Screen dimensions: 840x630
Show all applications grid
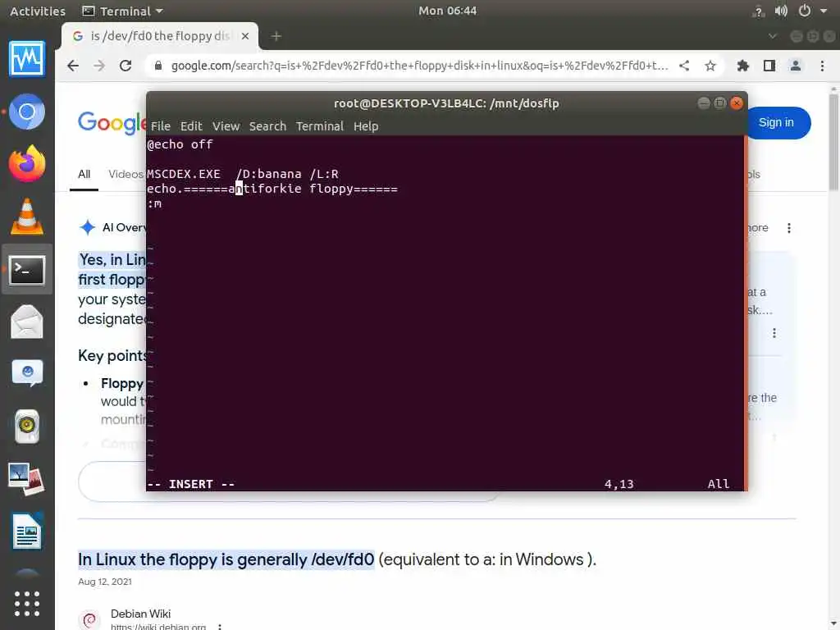27,604
